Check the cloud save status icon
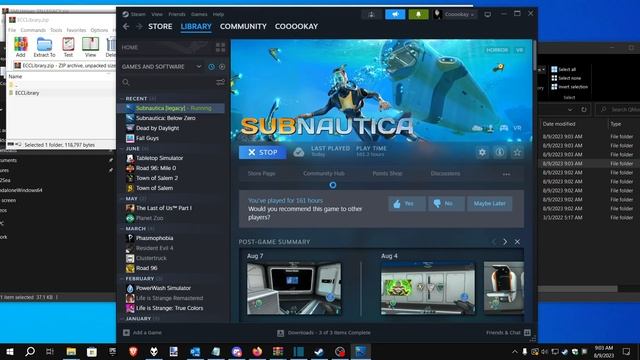This screenshot has width=640, height=360. point(299,152)
